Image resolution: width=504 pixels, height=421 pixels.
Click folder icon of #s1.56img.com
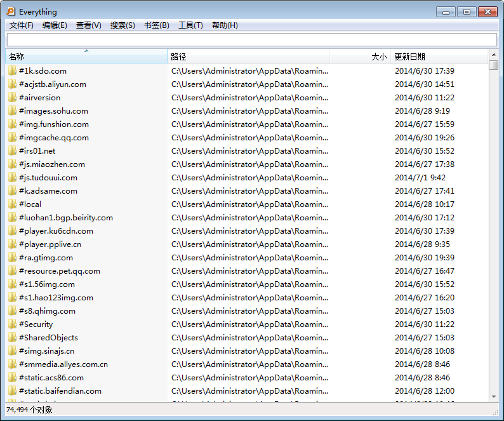pos(12,284)
